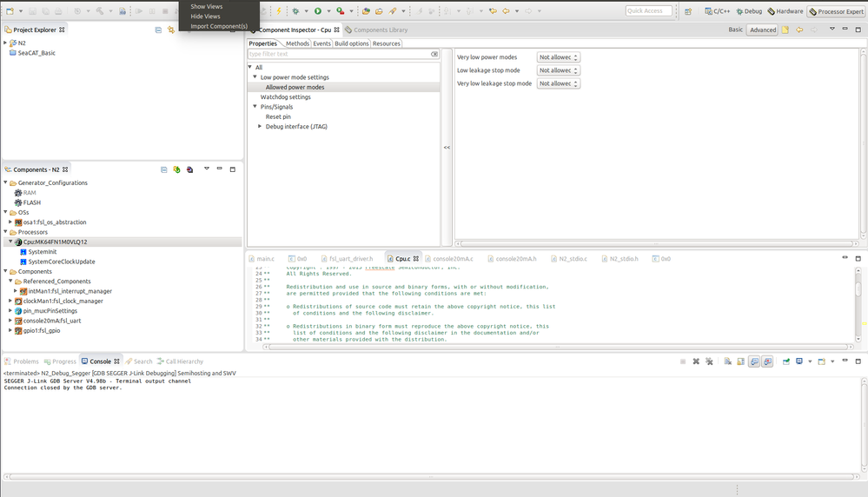Click Remove All Terminated Launches icon
The width and height of the screenshot is (868, 497).
point(709,361)
